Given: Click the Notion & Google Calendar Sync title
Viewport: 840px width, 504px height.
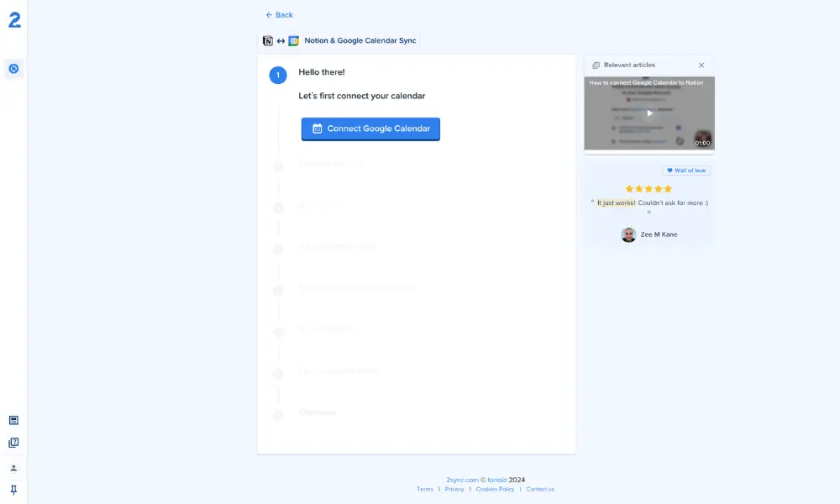Looking at the screenshot, I should tap(360, 40).
